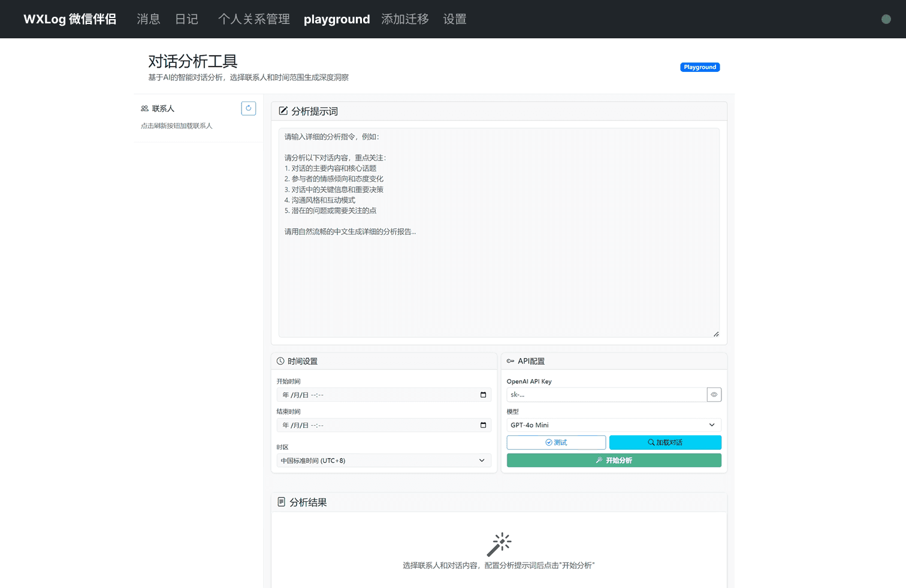Viewport: 906px width, 588px height.
Task: Click the pencil icon beside 分析提示词
Action: pyautogui.click(x=282, y=110)
